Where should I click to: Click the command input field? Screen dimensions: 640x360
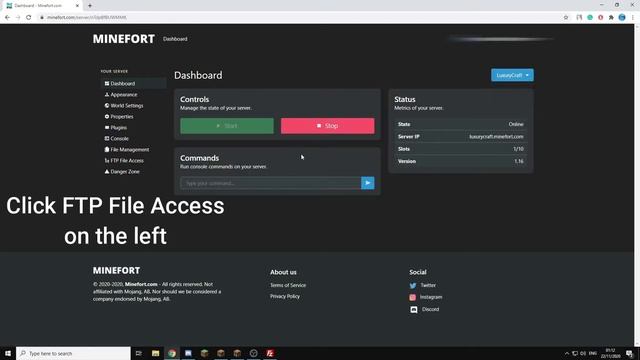[271, 183]
